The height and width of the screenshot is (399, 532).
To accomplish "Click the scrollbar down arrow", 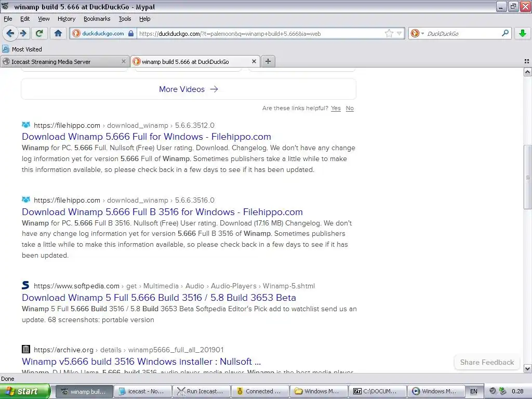I will [527, 368].
